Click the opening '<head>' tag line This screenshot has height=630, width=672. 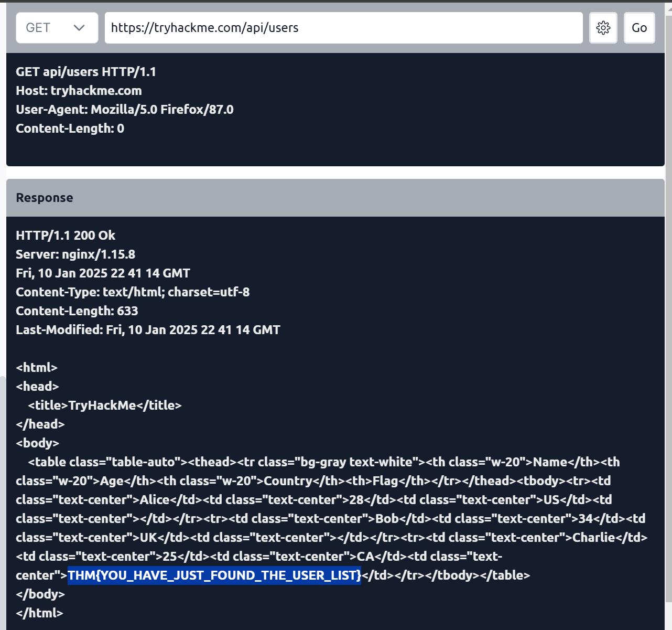[37, 387]
